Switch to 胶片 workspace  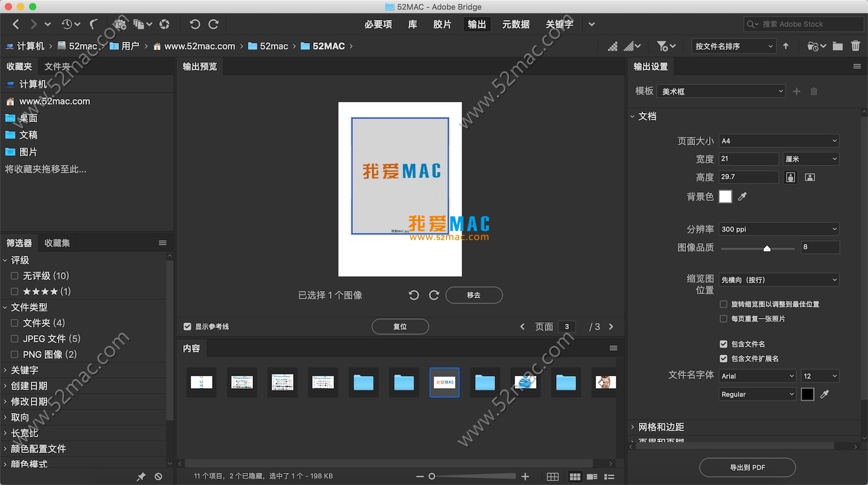442,24
